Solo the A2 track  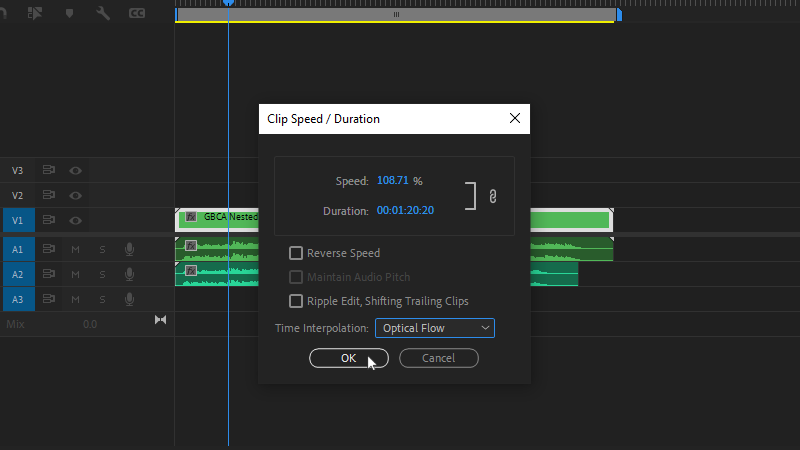[103, 274]
